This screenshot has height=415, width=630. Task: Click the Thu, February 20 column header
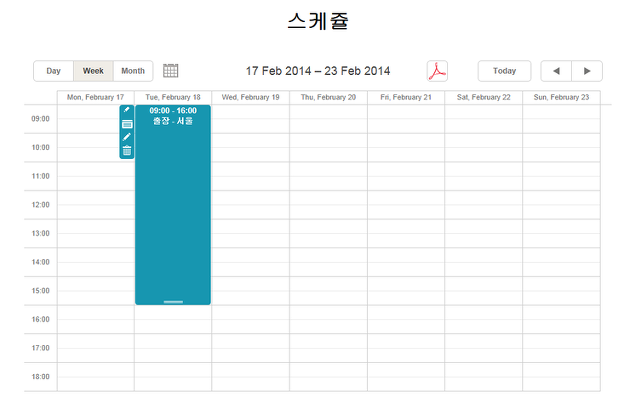pos(328,97)
